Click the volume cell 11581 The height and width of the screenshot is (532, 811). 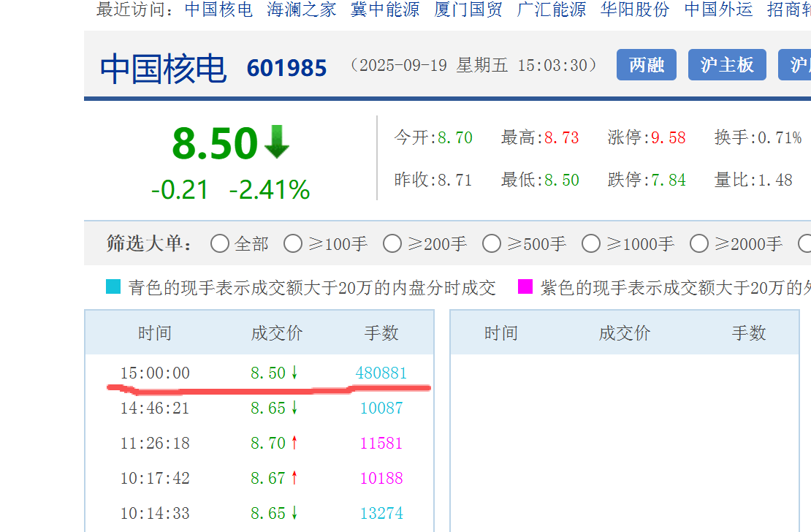pyautogui.click(x=381, y=444)
